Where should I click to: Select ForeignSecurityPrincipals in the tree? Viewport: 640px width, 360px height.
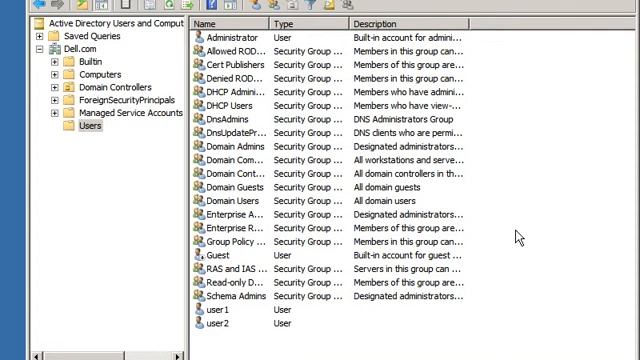pyautogui.click(x=127, y=100)
